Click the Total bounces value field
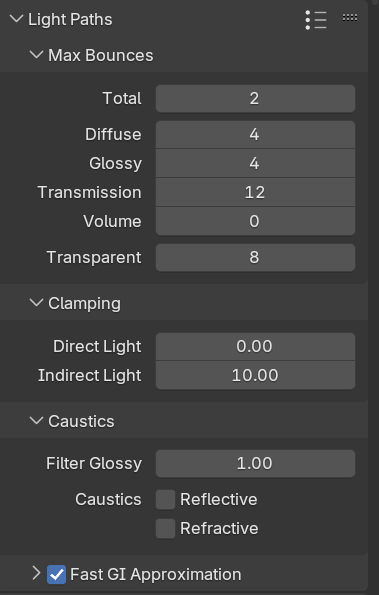This screenshot has height=595, width=379. [255, 99]
